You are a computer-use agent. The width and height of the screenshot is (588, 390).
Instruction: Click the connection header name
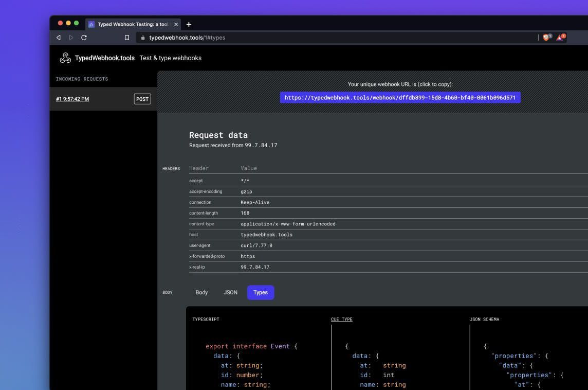click(x=200, y=202)
